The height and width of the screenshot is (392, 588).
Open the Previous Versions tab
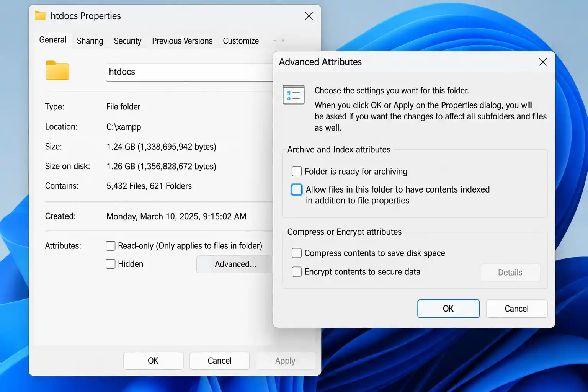point(182,41)
